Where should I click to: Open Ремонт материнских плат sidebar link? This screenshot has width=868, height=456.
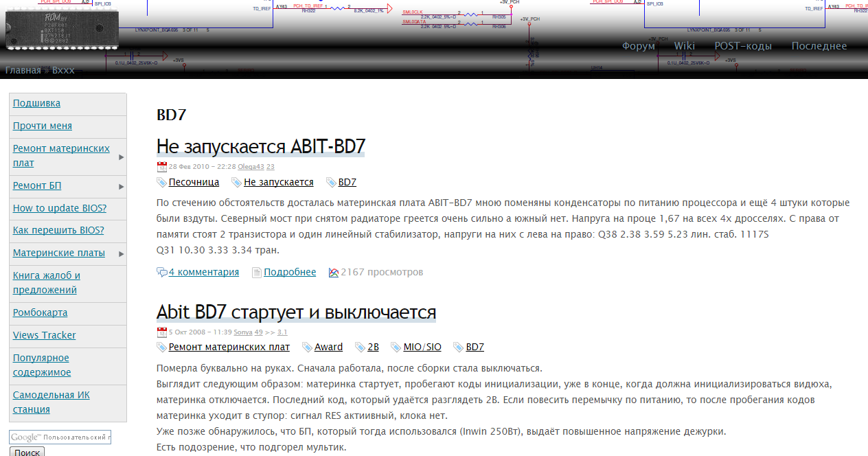pos(61,156)
